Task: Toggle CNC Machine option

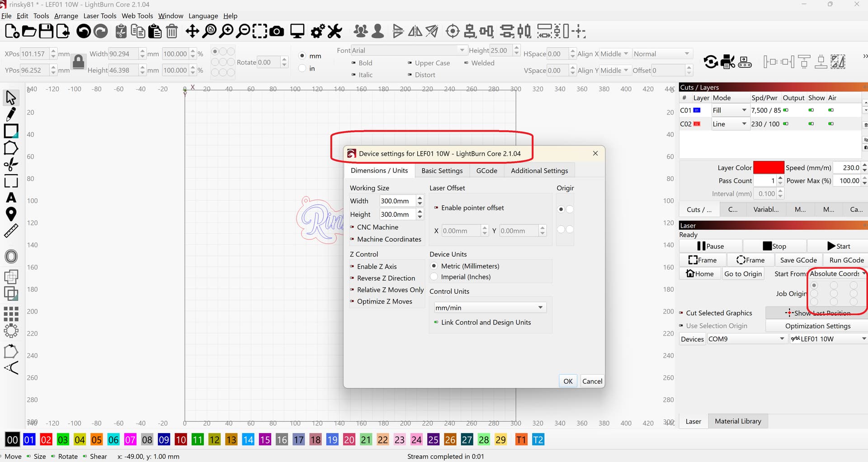Action: pos(374,227)
